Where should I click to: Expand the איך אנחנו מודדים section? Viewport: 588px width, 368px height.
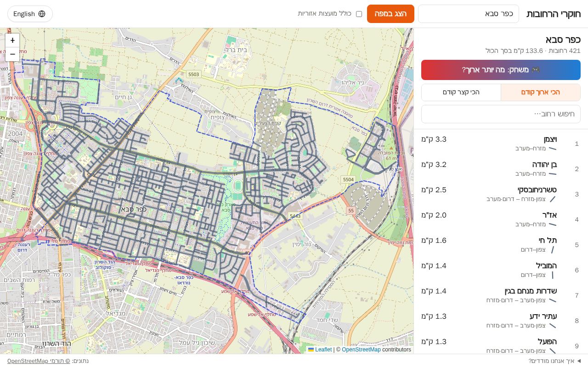point(555,361)
